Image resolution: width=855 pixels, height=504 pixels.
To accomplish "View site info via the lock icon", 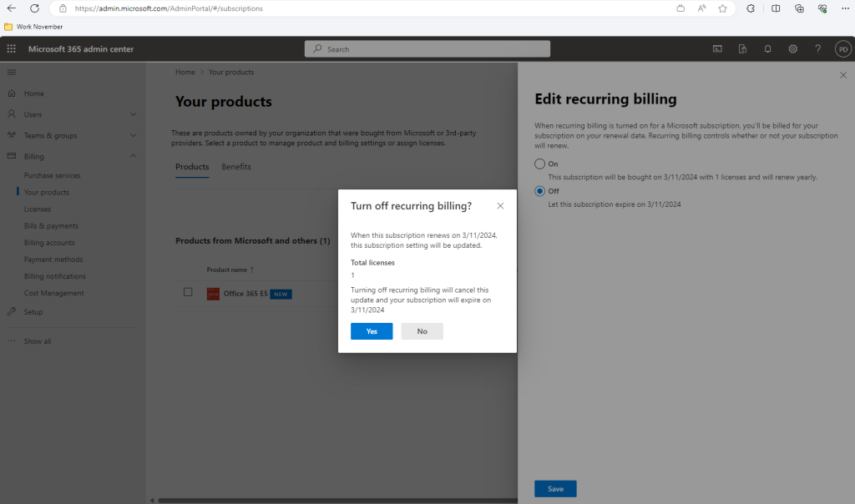I will (63, 8).
